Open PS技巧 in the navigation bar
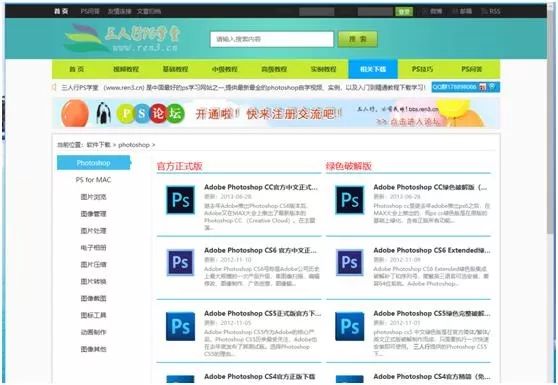558x385 pixels. pos(422,69)
